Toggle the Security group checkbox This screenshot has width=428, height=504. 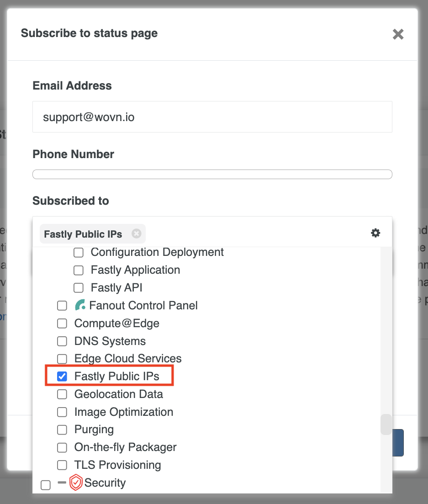pyautogui.click(x=46, y=485)
